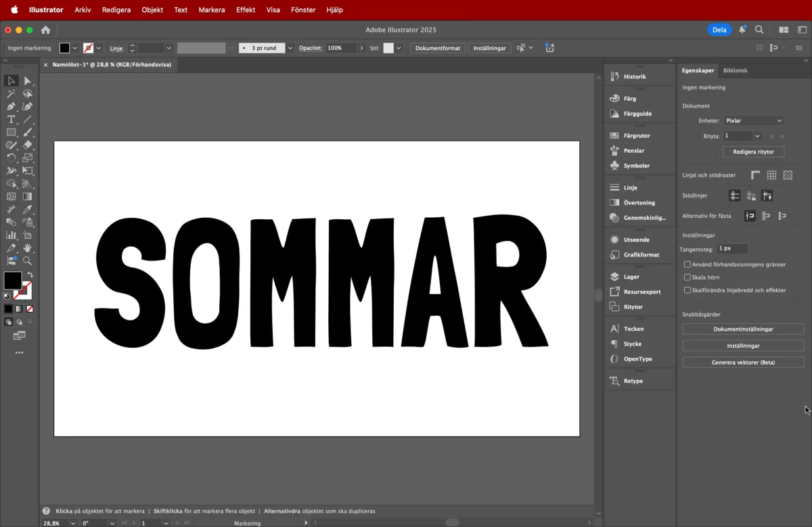Select the Paintbrush tool

pos(28,133)
